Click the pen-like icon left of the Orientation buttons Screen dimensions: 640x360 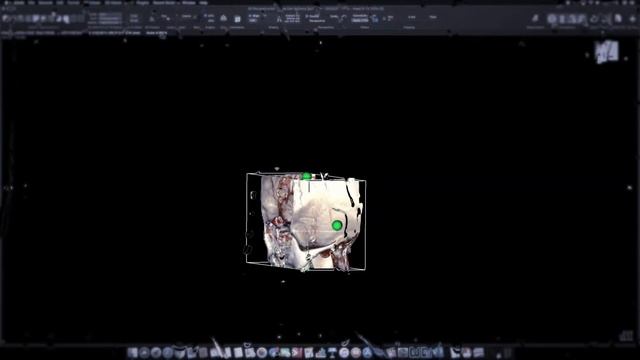pyautogui.click(x=535, y=18)
